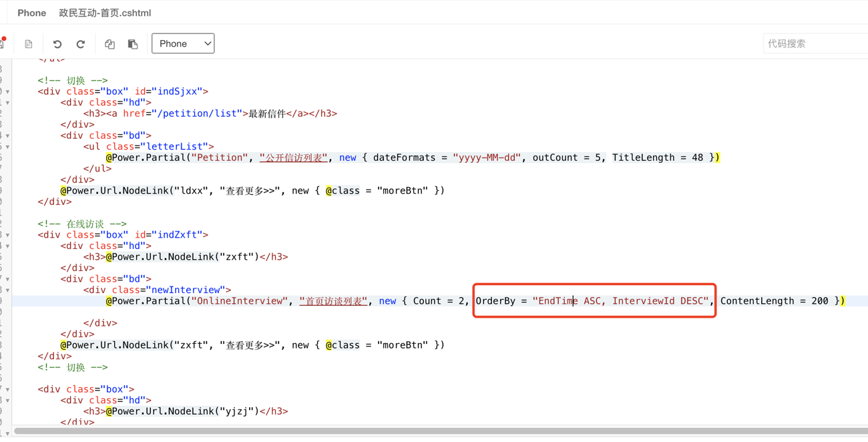Screen dimensions: 868x442
Task: Collapse the letterList ul fold arrow
Action: pyautogui.click(x=7, y=147)
